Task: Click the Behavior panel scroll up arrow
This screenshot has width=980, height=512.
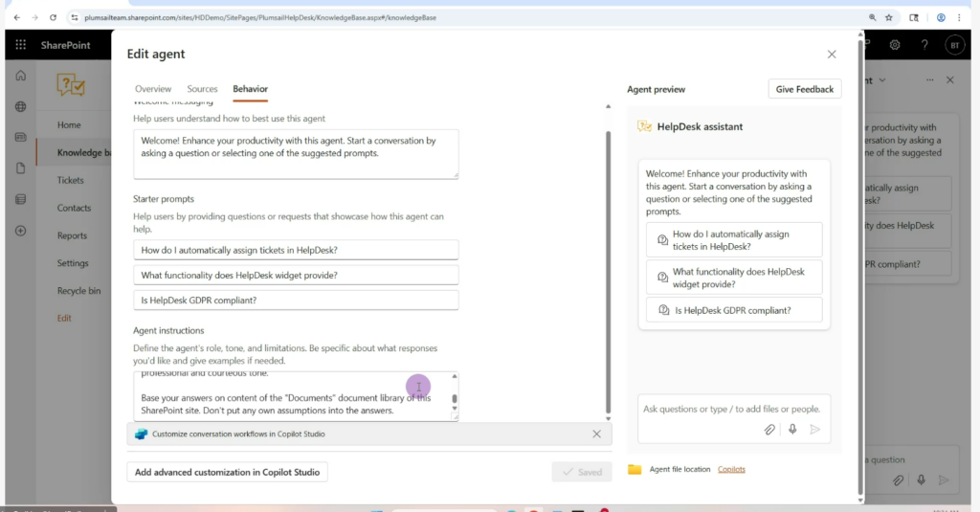Action: 608,107
